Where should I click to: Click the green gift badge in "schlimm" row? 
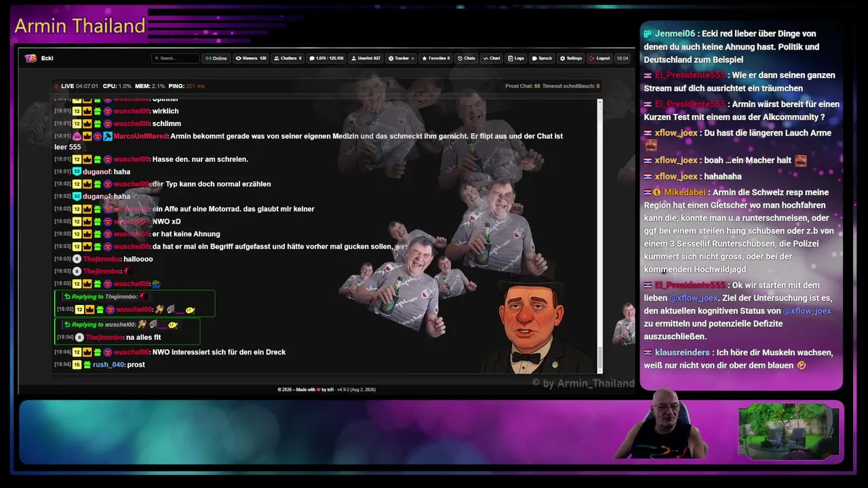(98, 124)
